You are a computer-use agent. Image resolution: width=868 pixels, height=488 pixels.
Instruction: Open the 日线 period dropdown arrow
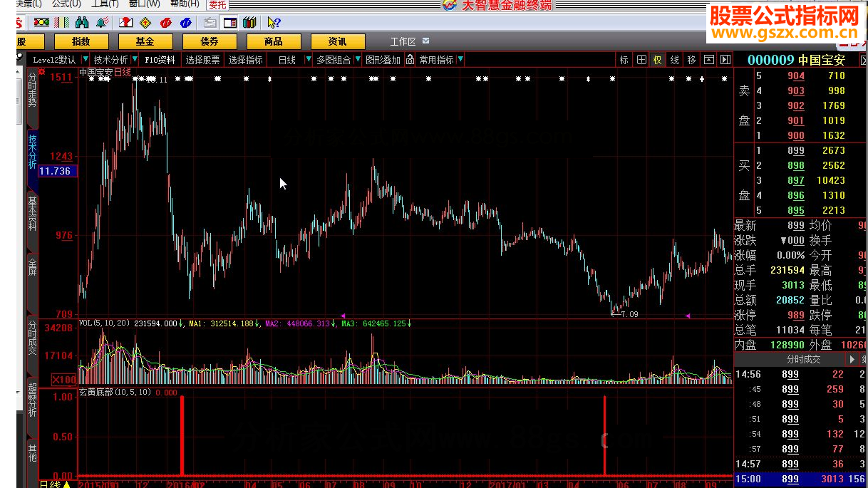308,60
